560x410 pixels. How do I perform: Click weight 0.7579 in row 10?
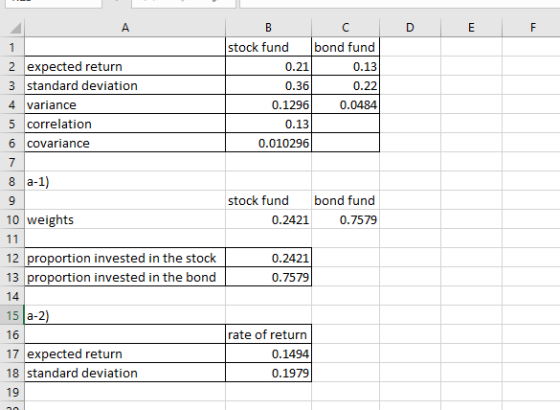click(x=345, y=220)
